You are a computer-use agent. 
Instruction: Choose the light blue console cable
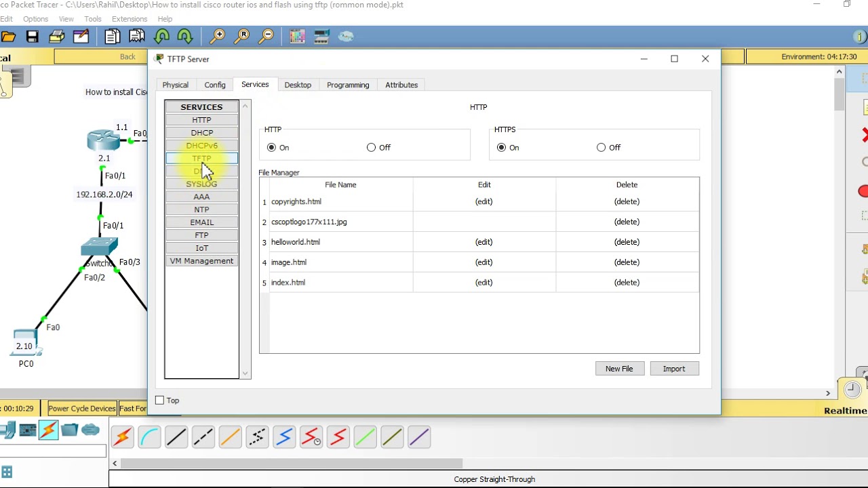click(149, 436)
